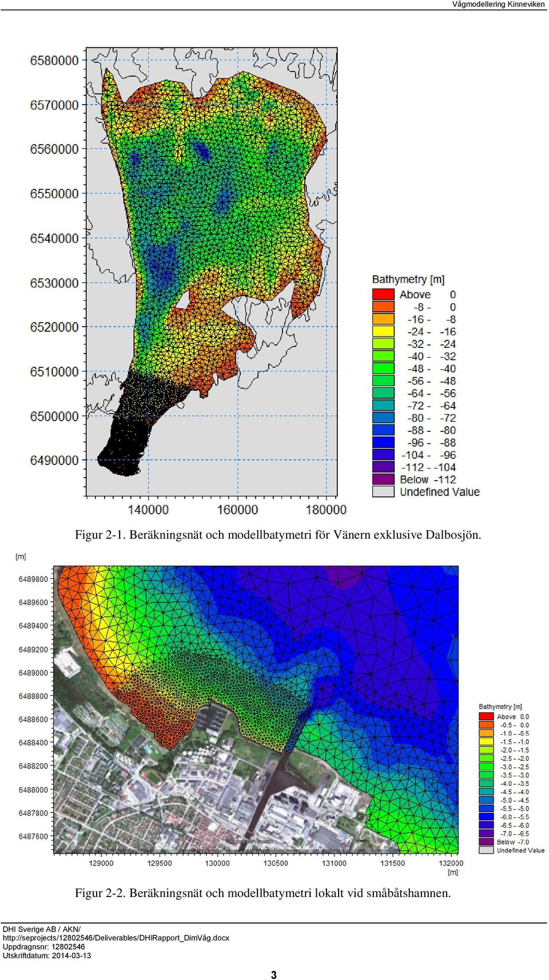This screenshot has width=549, height=980.
Task: Click the '131500' x-axis label
Action: pyautogui.click(x=392, y=863)
